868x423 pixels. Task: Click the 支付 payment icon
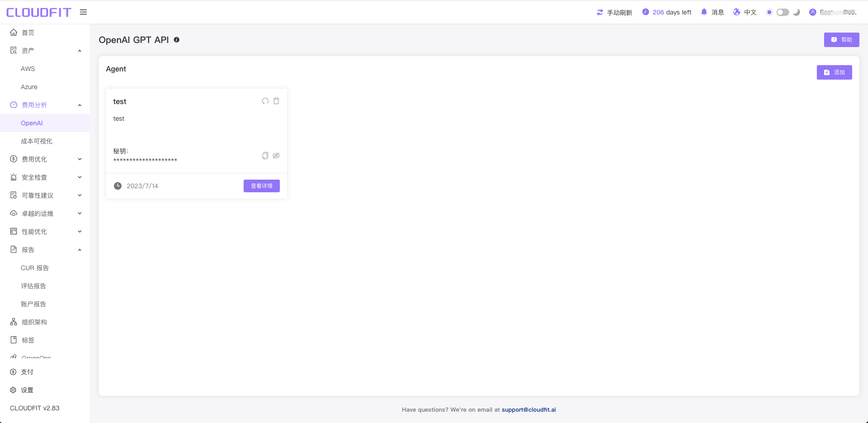click(x=13, y=372)
